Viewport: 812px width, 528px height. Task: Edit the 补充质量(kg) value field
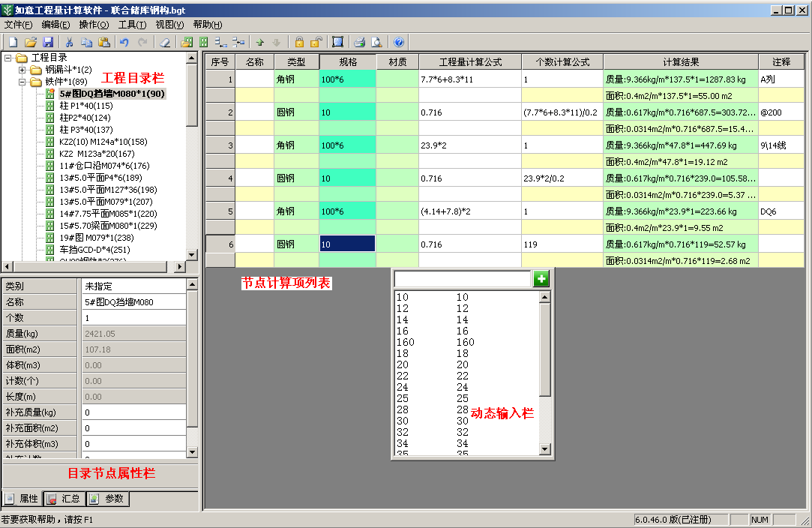point(134,412)
